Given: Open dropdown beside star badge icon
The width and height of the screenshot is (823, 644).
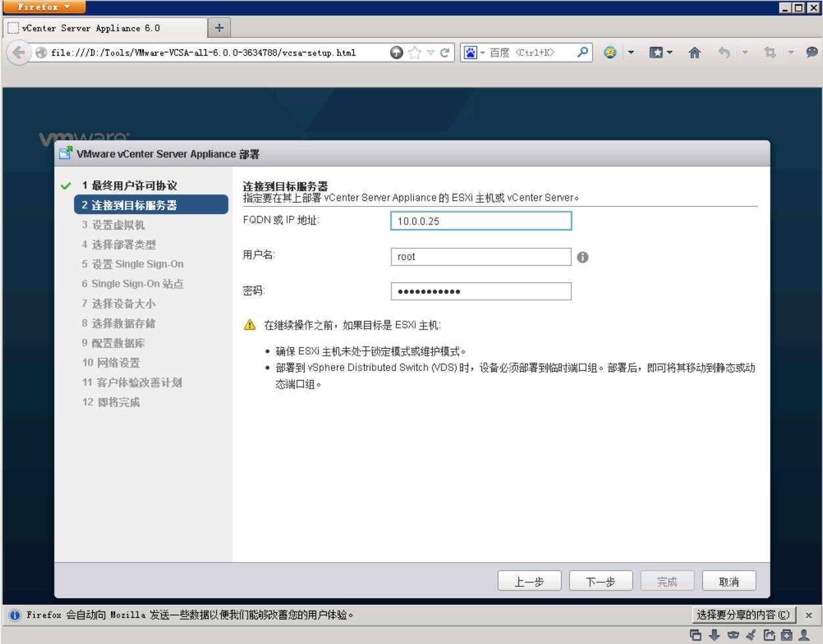Looking at the screenshot, I should pyautogui.click(x=631, y=53).
